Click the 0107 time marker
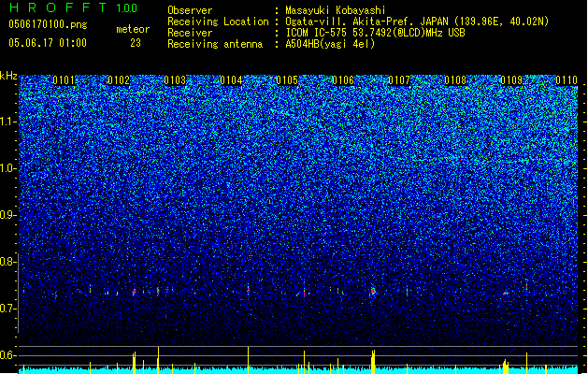The height and width of the screenshot is (374, 588). tap(399, 80)
